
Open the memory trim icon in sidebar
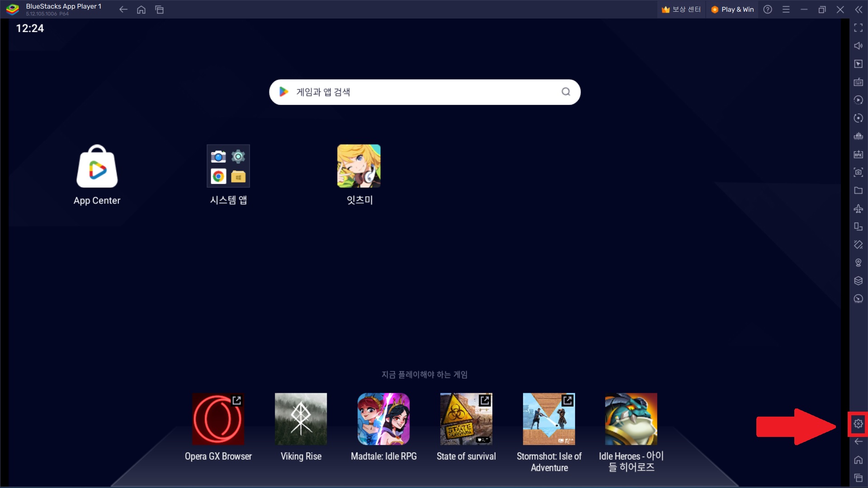[x=859, y=136]
